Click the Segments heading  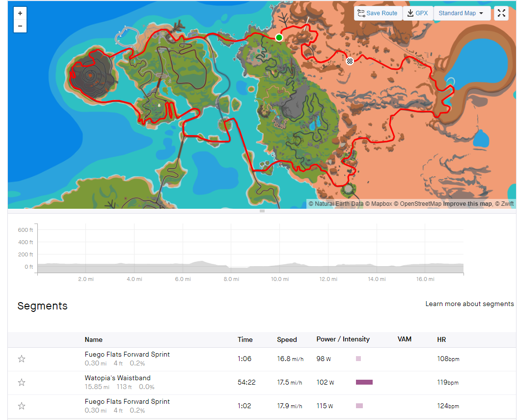coord(42,306)
